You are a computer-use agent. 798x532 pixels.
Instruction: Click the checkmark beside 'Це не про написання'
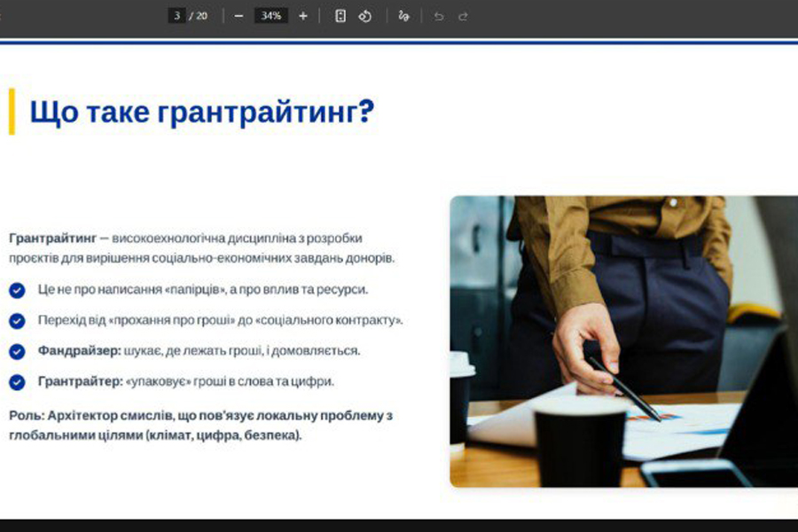[17, 290]
